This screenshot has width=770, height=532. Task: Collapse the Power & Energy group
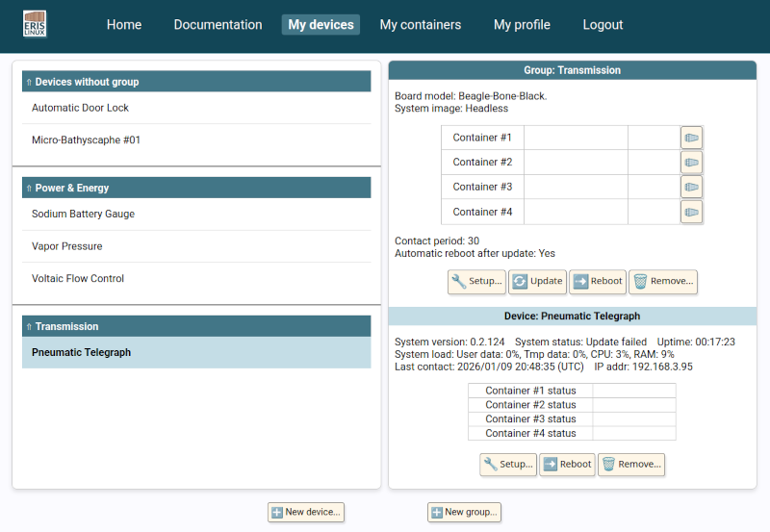coord(29,189)
